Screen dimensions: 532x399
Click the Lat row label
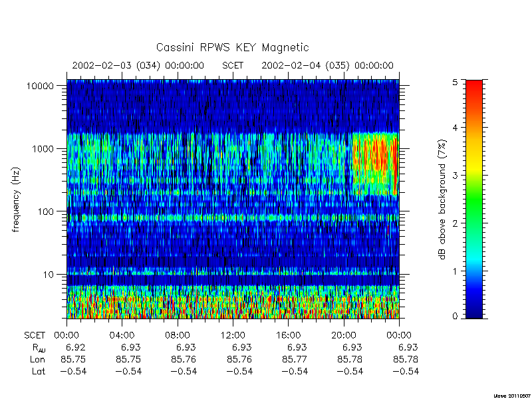(39, 372)
